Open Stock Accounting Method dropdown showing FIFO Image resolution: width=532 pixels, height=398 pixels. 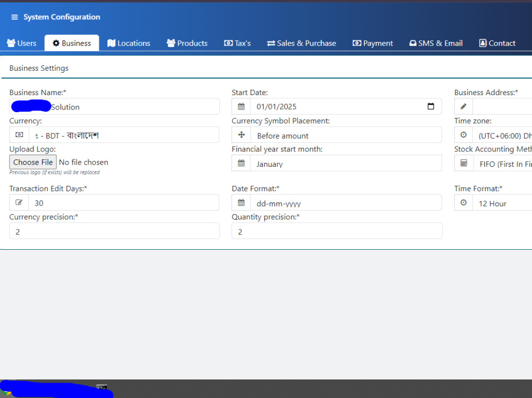(x=503, y=164)
